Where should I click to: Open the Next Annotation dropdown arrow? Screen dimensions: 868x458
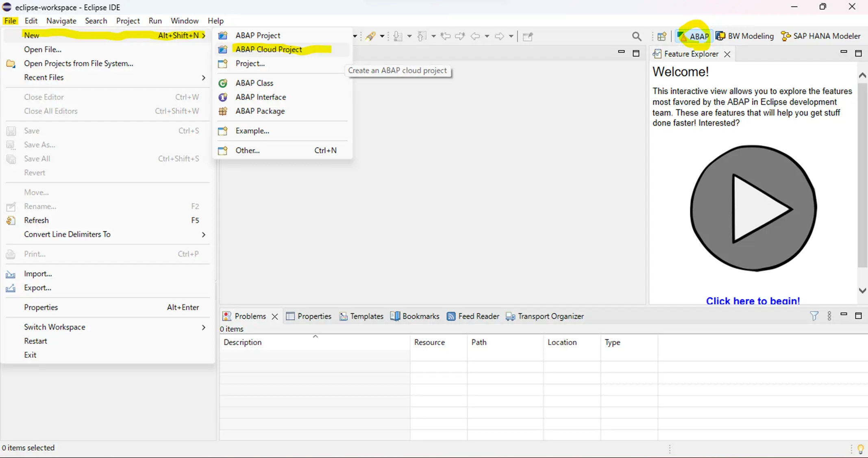[409, 36]
